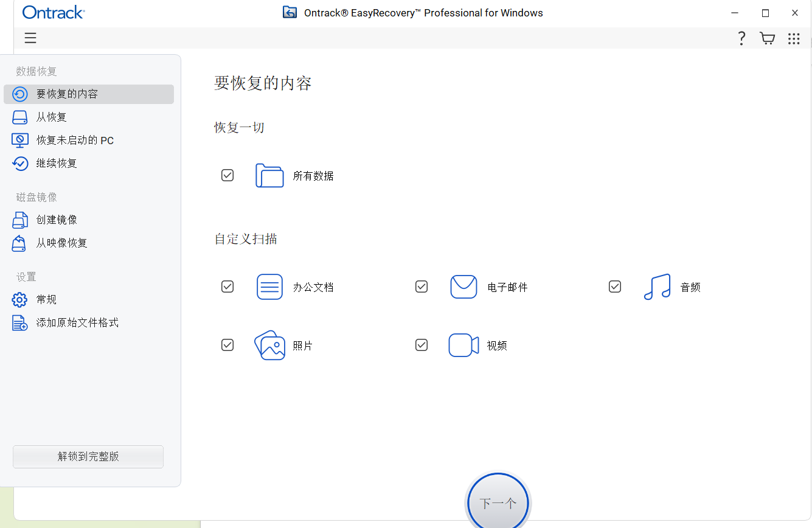Click the 常规 settings gear icon
Viewport: 812px width, 528px height.
(20, 299)
